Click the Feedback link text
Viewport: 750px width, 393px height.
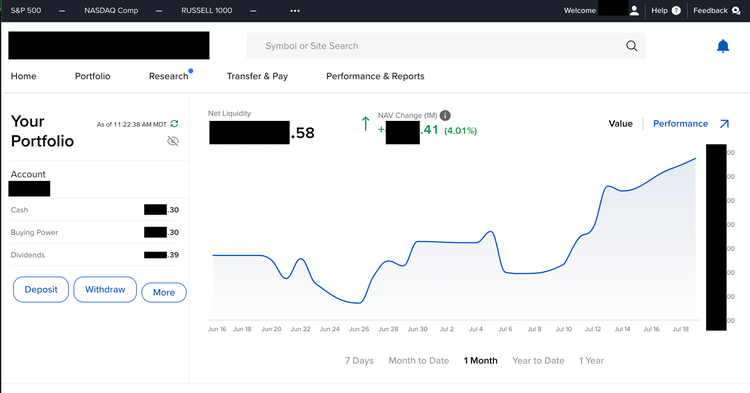[x=710, y=11]
